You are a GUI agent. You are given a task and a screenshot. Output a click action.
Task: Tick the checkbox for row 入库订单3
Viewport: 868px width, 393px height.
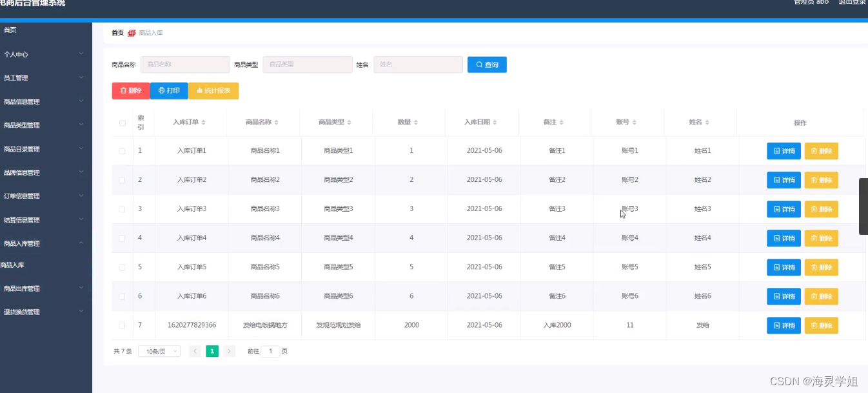point(122,209)
